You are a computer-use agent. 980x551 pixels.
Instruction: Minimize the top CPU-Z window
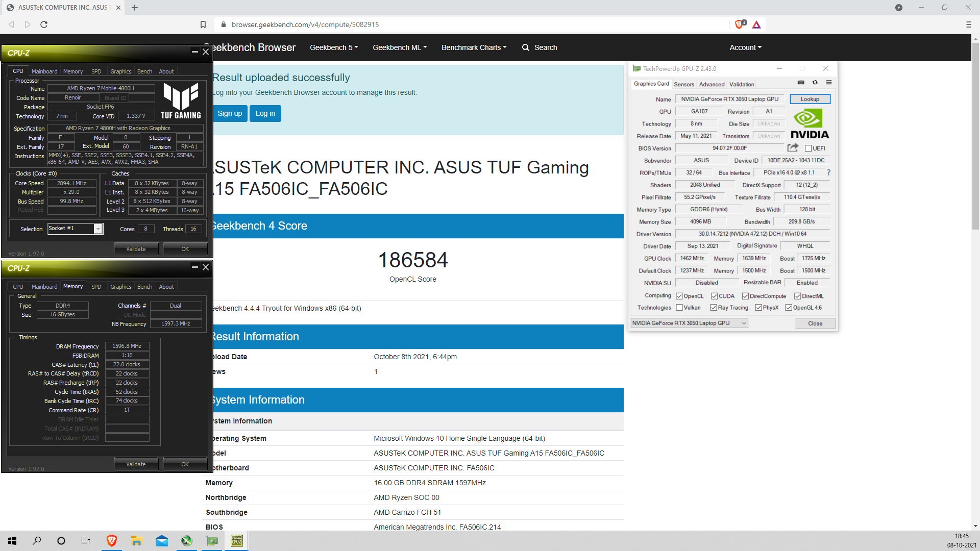pyautogui.click(x=194, y=52)
